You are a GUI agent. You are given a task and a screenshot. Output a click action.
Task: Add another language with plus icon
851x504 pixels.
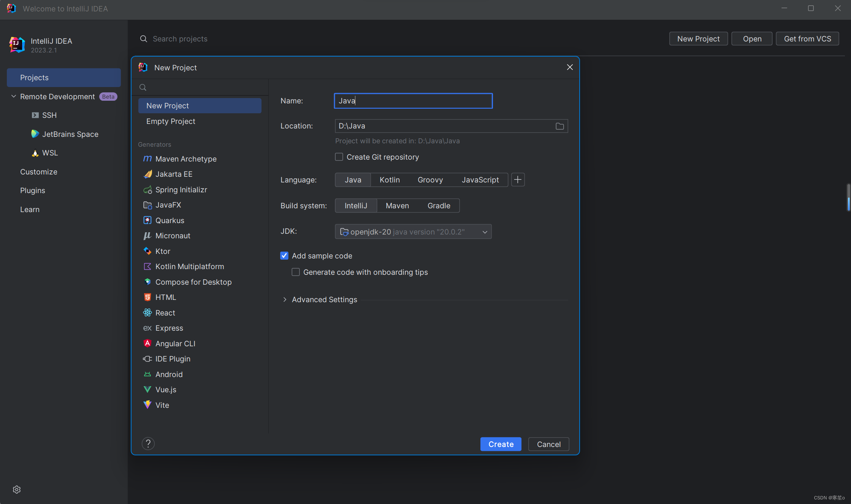point(518,180)
